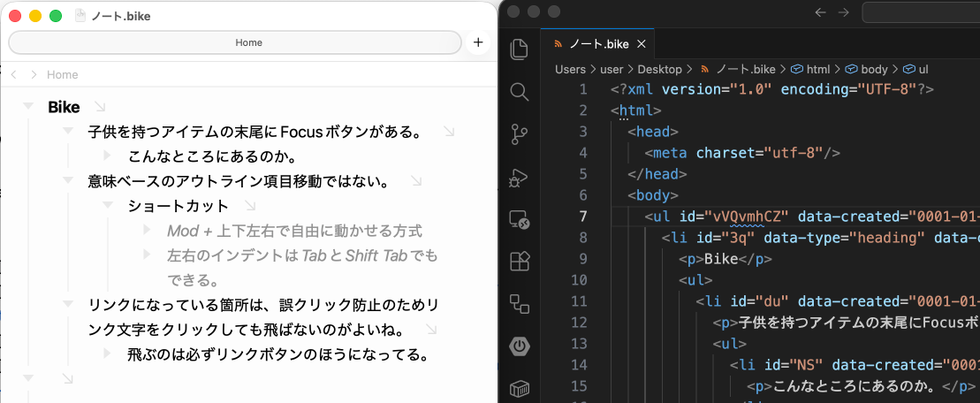
Task: Click the <html> tag on line 2
Action: [x=636, y=110]
